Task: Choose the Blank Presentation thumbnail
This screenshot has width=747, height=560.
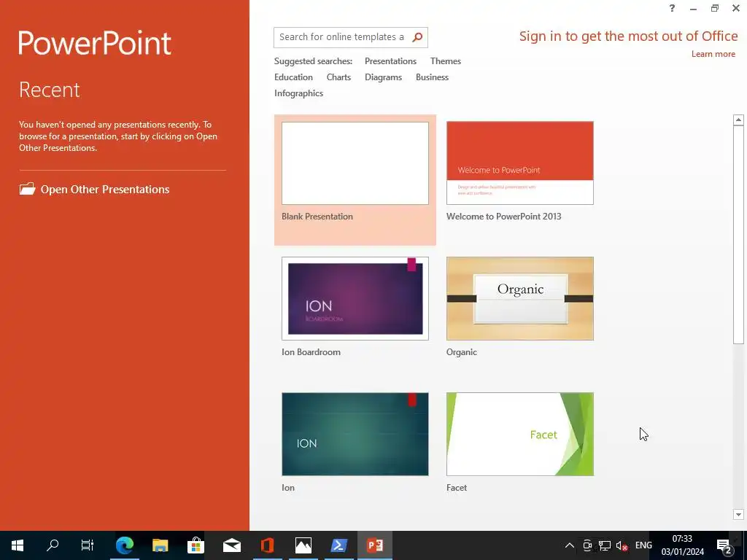Action: click(355, 163)
